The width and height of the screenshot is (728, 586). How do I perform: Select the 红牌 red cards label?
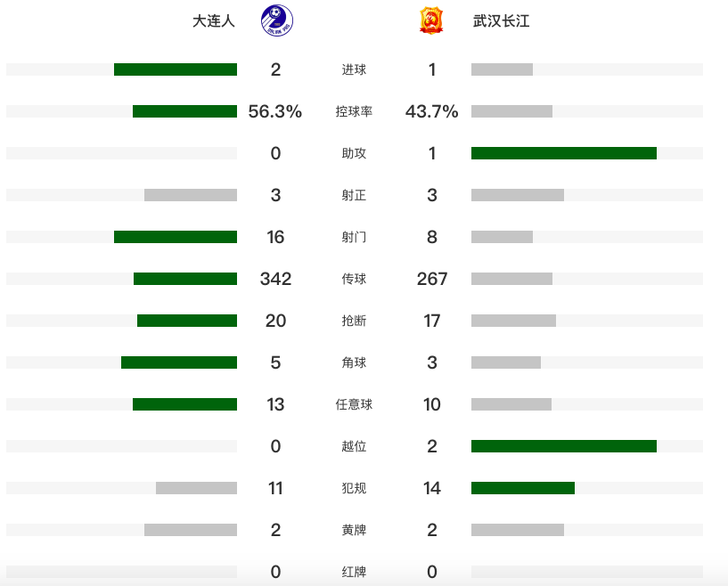354,572
